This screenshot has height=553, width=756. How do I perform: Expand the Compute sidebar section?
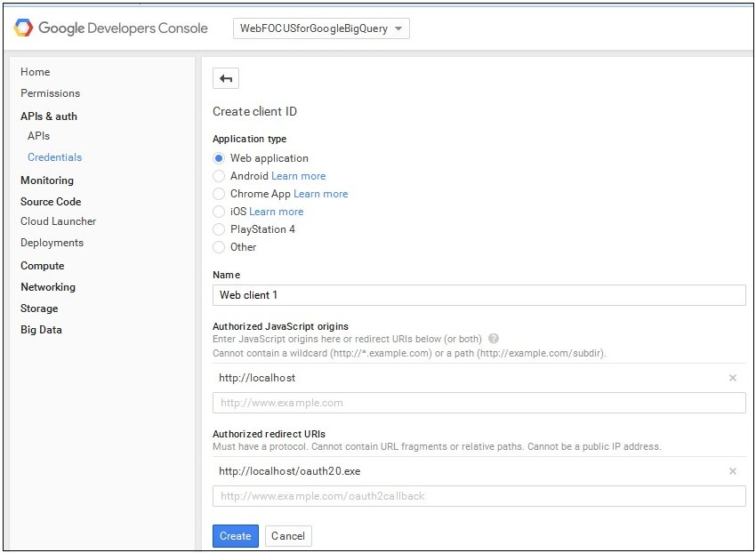42,266
